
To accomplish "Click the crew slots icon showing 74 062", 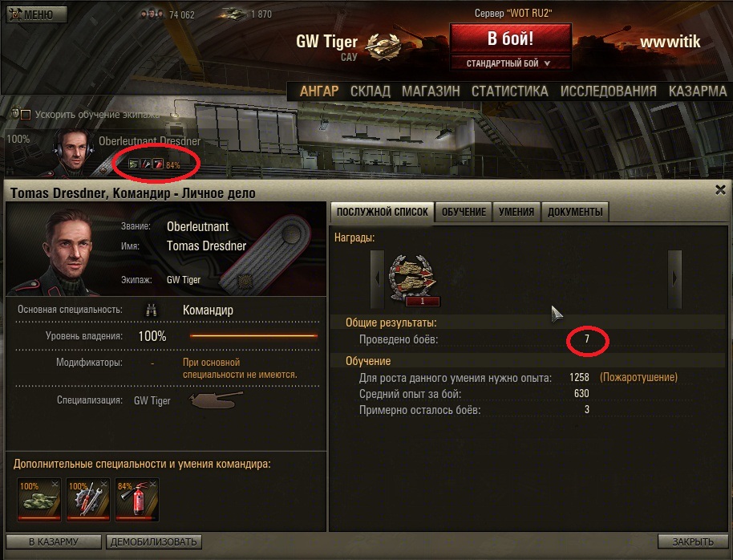I will pyautogui.click(x=151, y=14).
